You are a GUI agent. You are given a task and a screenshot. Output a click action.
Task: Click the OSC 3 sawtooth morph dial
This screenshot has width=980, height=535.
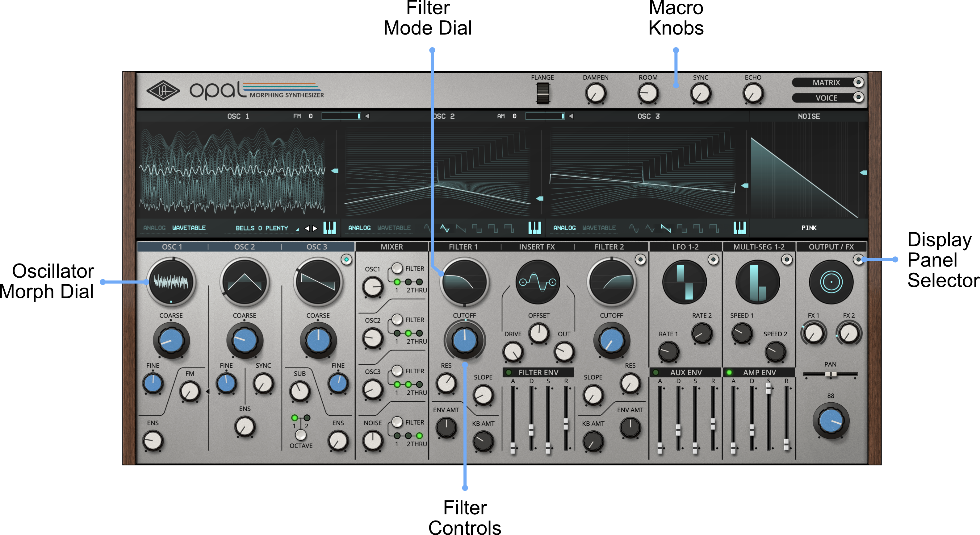tap(318, 282)
